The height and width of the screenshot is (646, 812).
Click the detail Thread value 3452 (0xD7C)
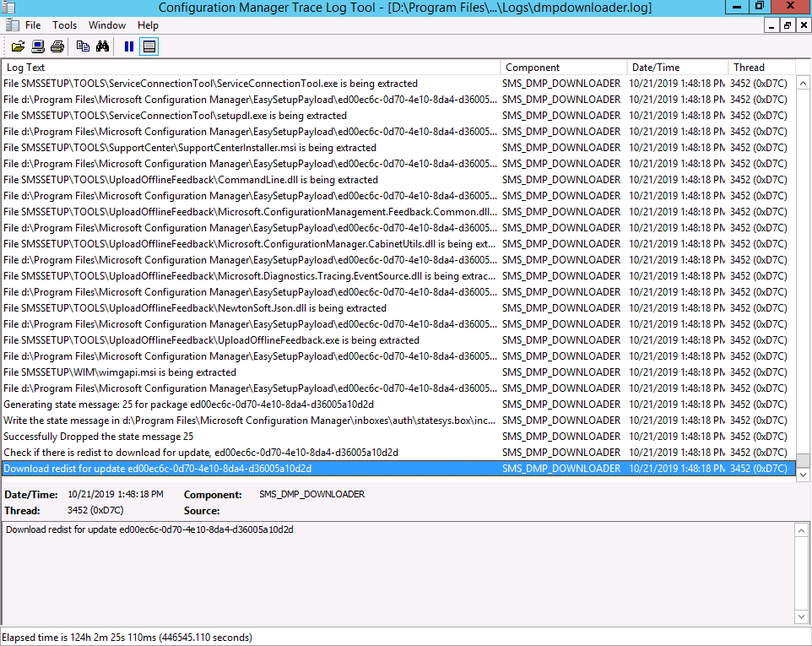click(x=95, y=510)
